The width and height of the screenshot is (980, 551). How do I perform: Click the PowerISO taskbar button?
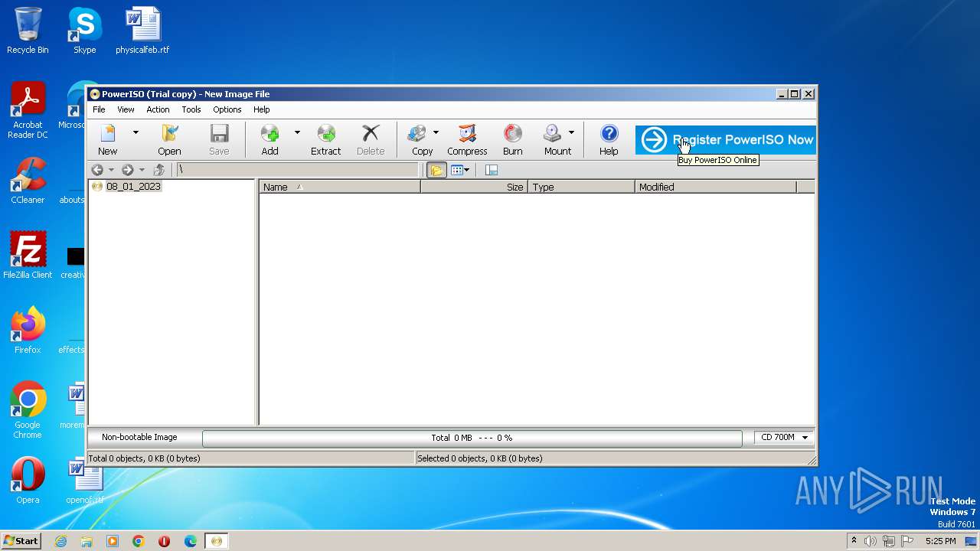(x=217, y=541)
